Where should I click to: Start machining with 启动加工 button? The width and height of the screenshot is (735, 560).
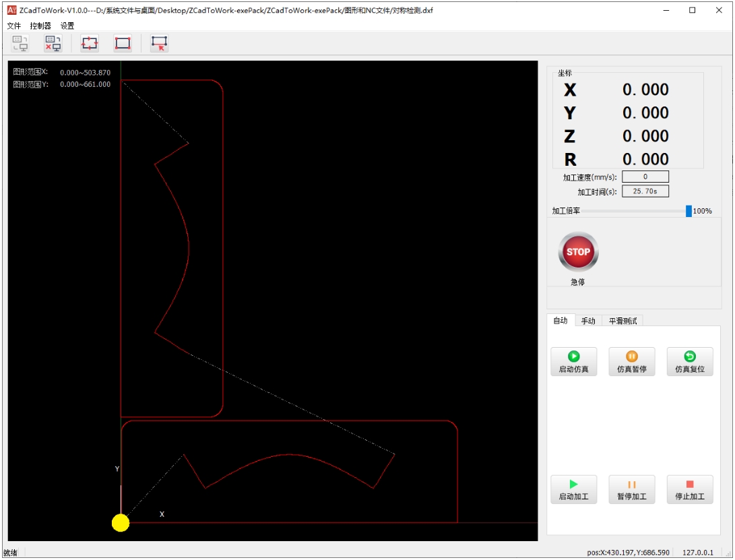click(x=574, y=490)
